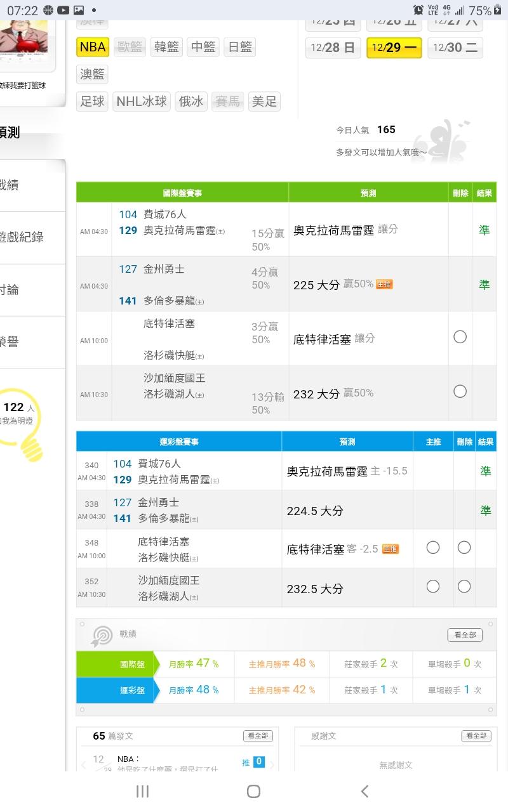The width and height of the screenshot is (508, 812).
Task: Open the recent apps switcher
Action: 143,791
